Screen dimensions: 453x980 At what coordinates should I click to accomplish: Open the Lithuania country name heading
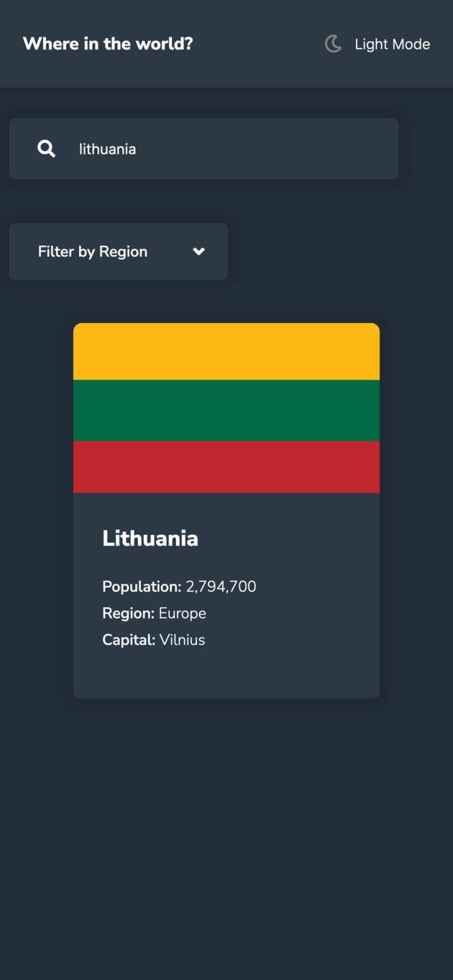click(150, 539)
